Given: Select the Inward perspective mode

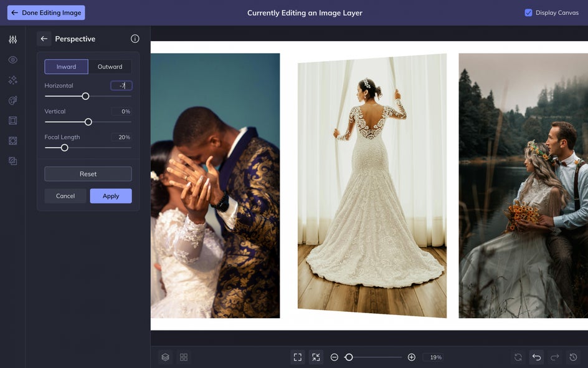Looking at the screenshot, I should 67,67.
